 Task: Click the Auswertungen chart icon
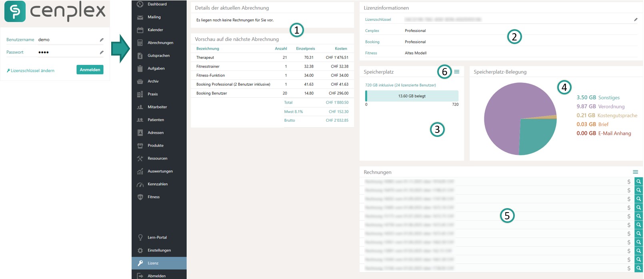(140, 171)
